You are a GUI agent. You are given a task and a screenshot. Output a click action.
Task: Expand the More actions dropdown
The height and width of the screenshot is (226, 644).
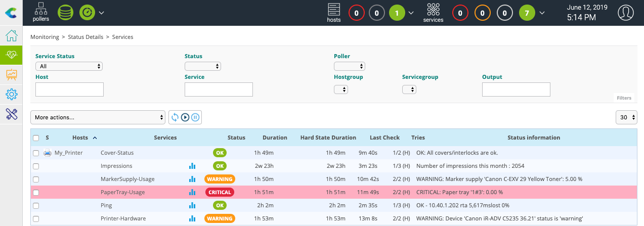pyautogui.click(x=98, y=117)
